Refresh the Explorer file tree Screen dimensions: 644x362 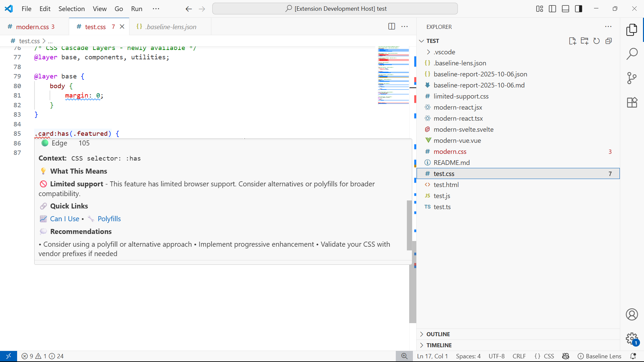tap(596, 41)
